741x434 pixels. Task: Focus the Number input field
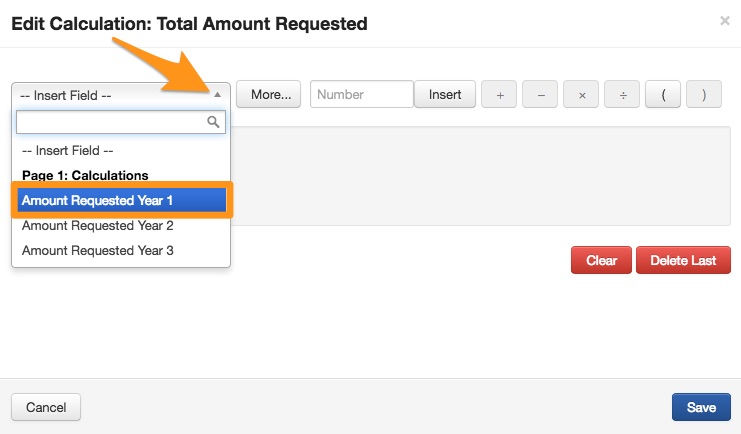click(361, 95)
